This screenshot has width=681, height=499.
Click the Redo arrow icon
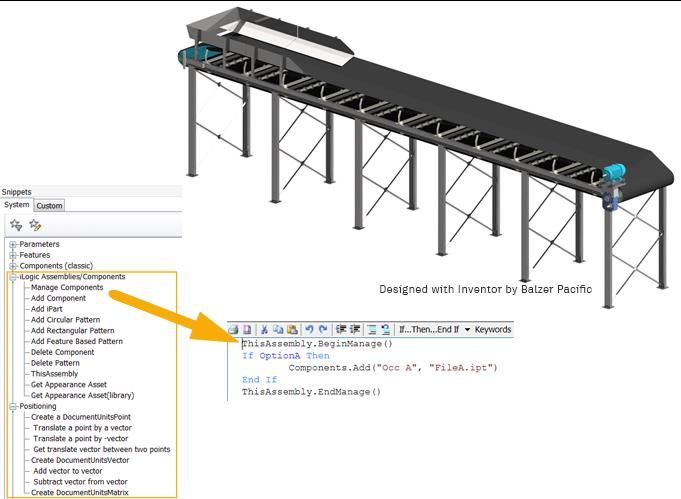pyautogui.click(x=323, y=330)
